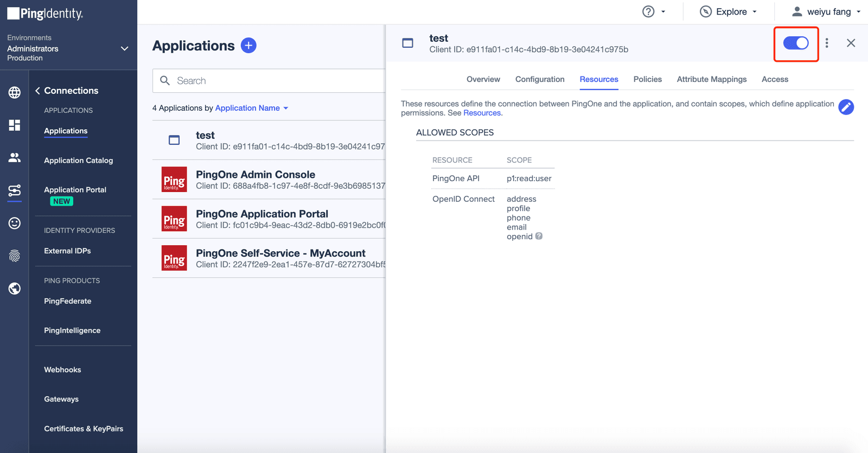The image size is (868, 453).
Task: Click the p1:read:user scope value
Action: tap(529, 178)
